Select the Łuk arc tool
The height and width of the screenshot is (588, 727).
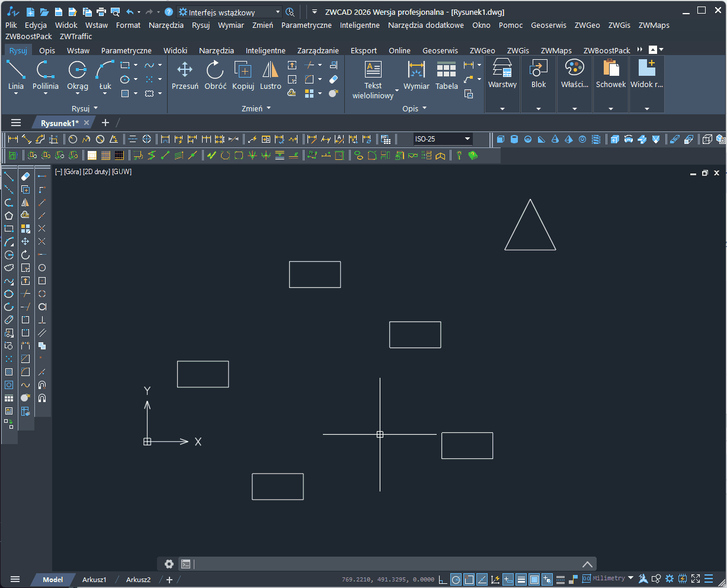point(105,75)
